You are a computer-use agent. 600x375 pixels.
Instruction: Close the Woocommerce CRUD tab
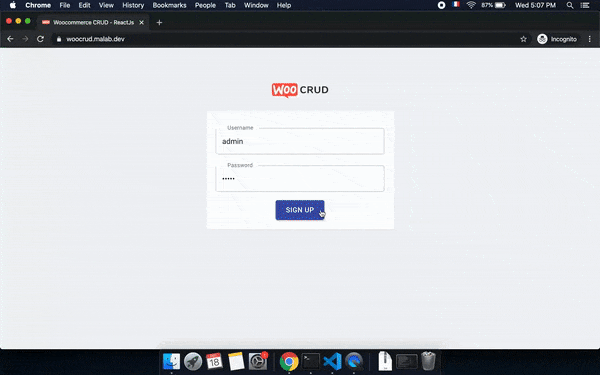[141, 23]
